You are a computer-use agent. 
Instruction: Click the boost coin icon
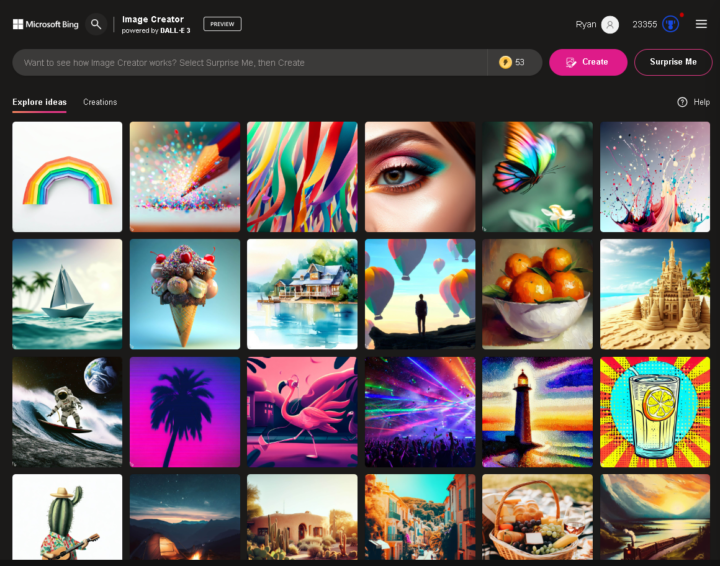pos(505,62)
